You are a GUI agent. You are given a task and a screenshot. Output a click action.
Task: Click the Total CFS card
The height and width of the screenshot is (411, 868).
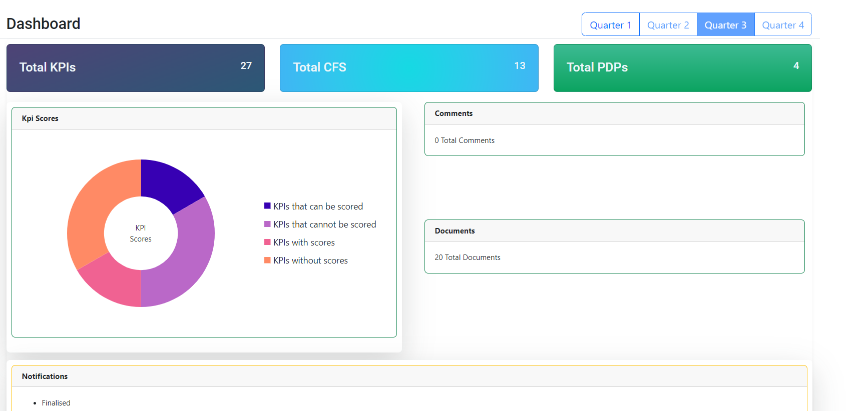[x=408, y=68]
